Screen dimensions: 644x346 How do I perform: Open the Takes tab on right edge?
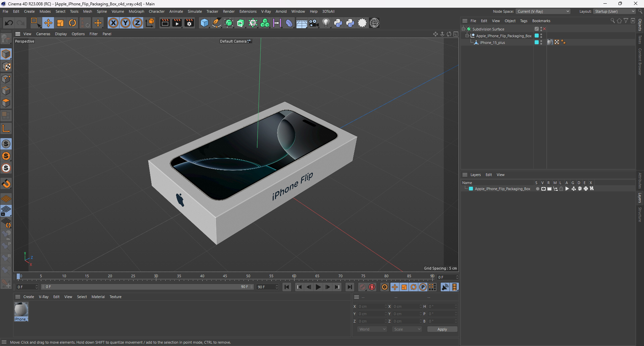pyautogui.click(x=640, y=39)
